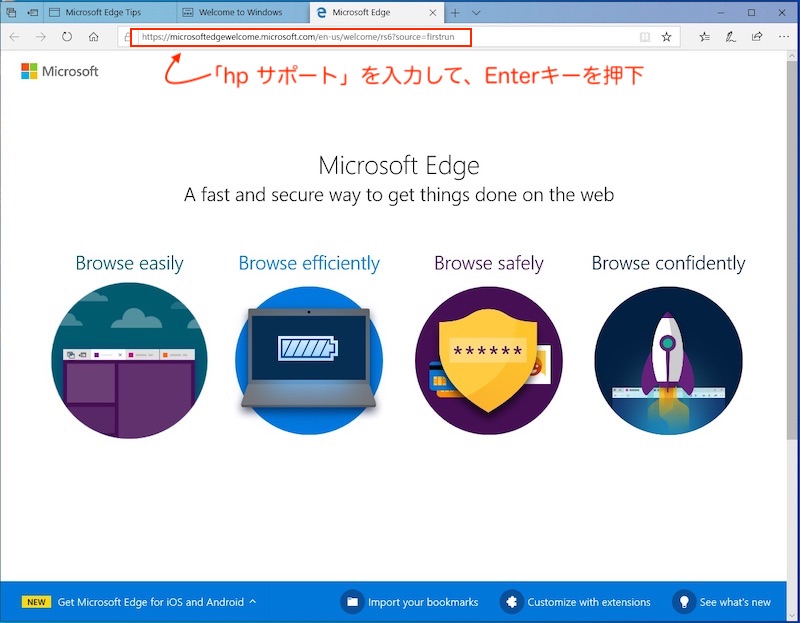Click the Import bookmarks folder icon

[352, 602]
